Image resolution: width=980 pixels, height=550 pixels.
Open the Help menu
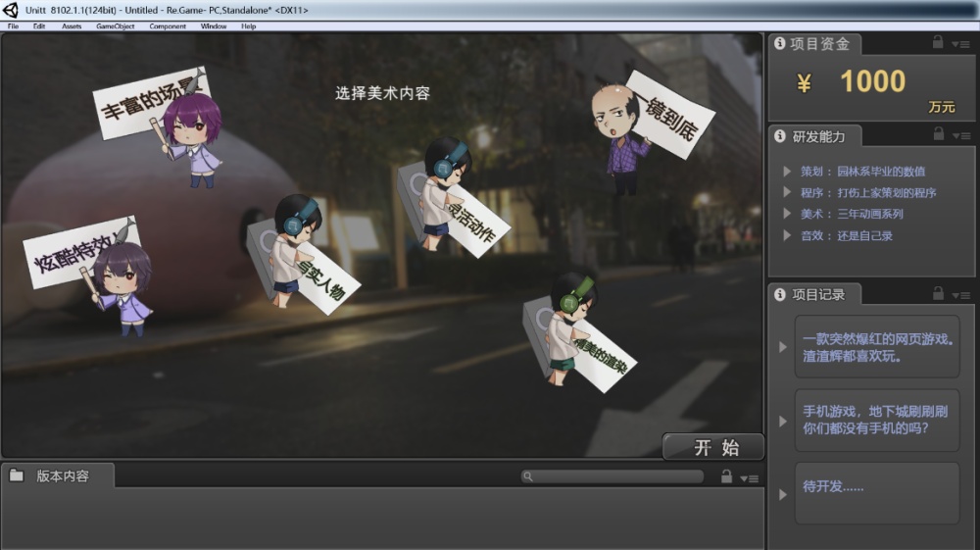249,26
